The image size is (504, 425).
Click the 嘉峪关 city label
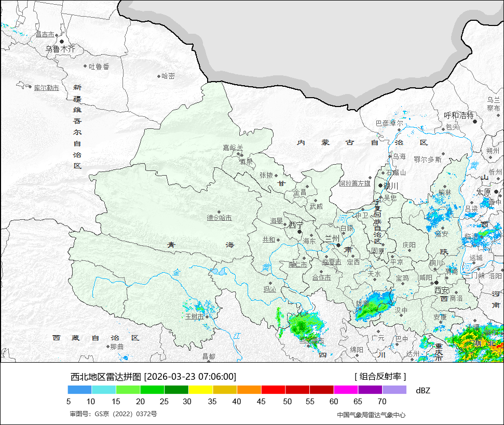click(x=233, y=148)
